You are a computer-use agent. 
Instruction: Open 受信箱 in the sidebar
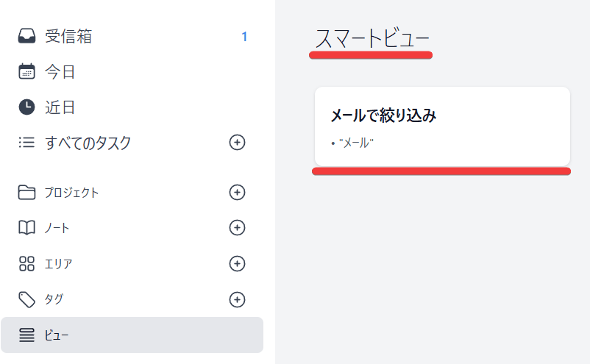point(68,37)
